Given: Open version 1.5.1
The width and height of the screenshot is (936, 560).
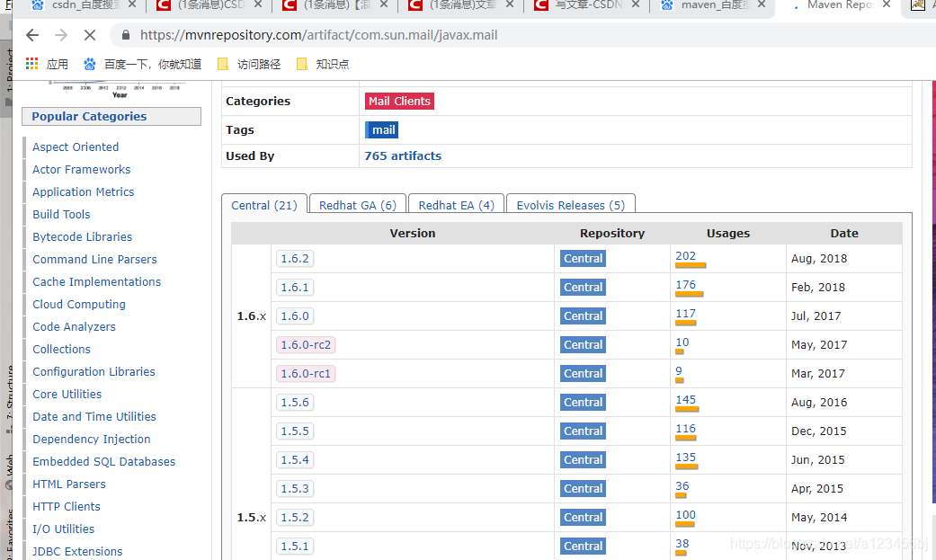Looking at the screenshot, I should tap(295, 546).
